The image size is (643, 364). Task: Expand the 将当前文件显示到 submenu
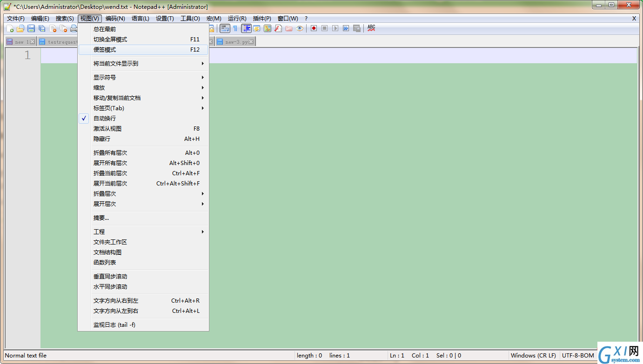click(143, 64)
